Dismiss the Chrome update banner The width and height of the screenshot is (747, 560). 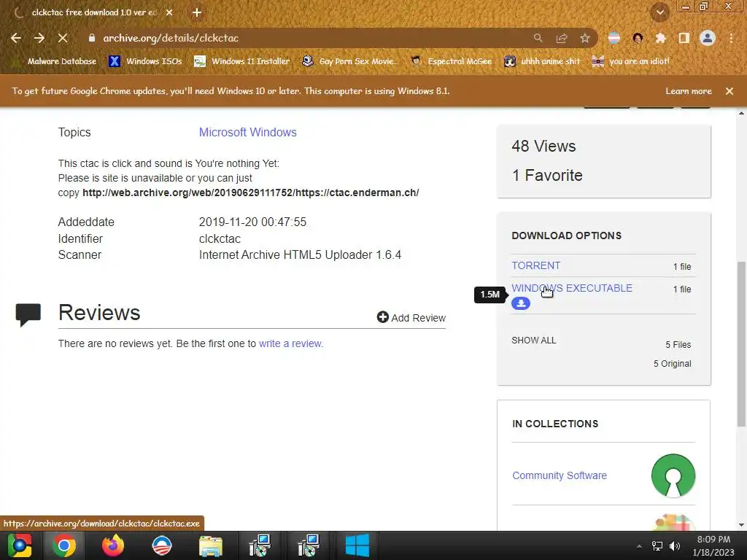coord(729,91)
